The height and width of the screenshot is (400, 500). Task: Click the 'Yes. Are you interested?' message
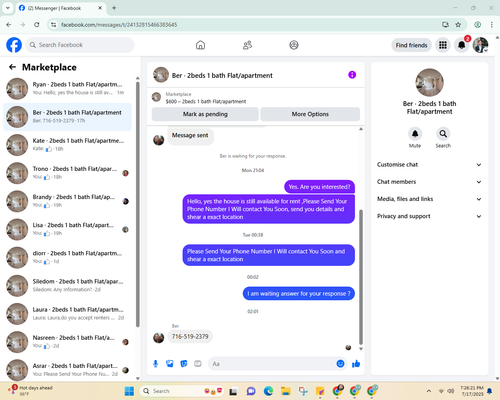(319, 187)
